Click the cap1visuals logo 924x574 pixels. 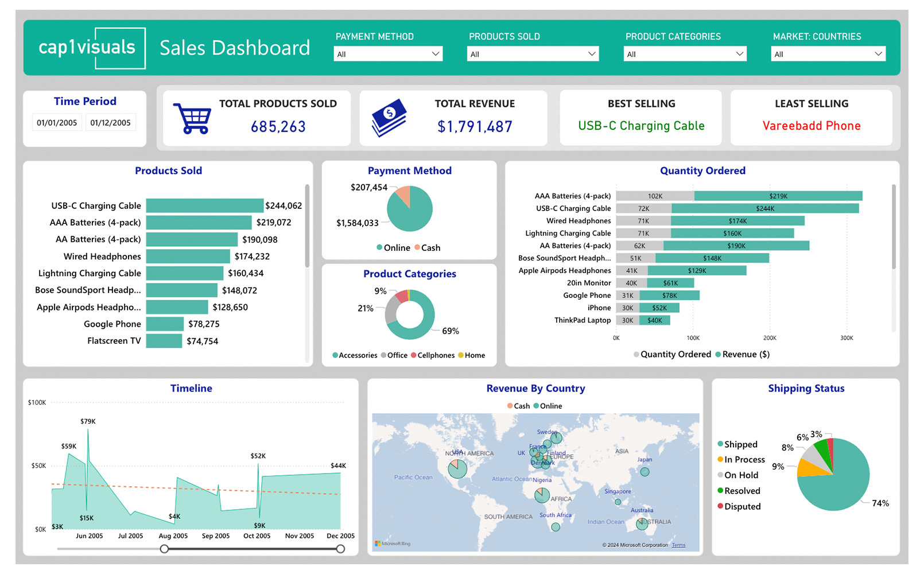click(87, 48)
